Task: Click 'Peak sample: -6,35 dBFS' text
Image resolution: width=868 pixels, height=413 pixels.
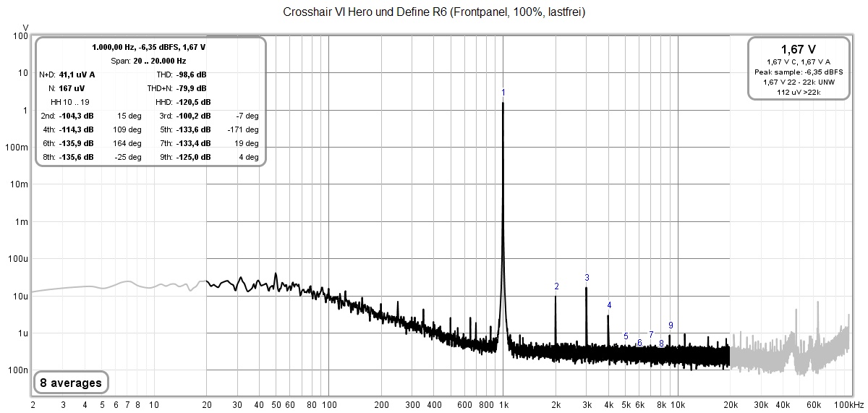Action: (x=799, y=72)
